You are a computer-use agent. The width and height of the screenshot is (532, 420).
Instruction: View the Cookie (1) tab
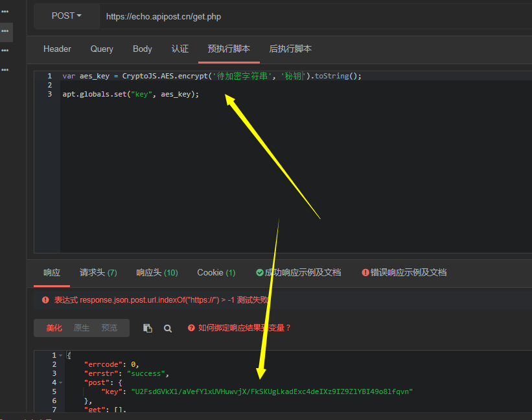tap(216, 272)
